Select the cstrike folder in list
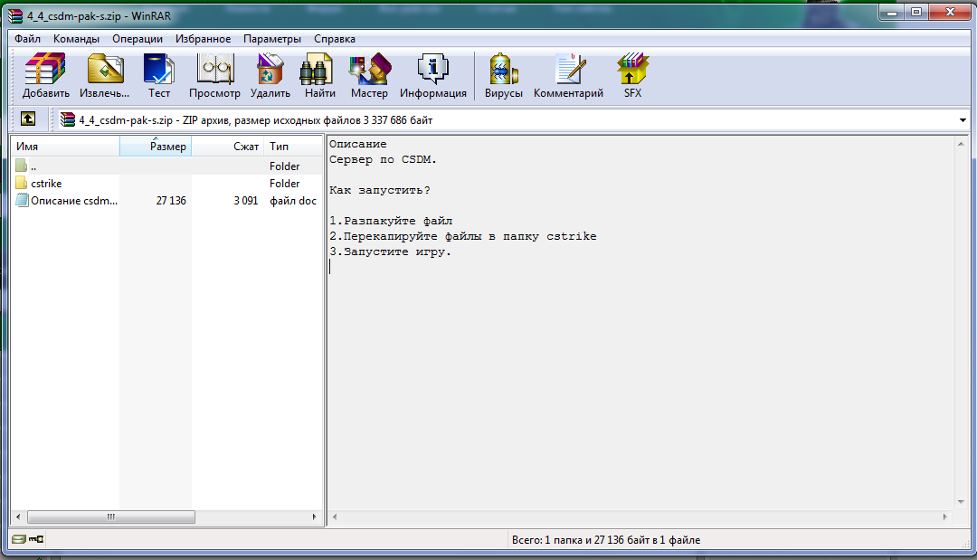The image size is (977, 560). (46, 184)
